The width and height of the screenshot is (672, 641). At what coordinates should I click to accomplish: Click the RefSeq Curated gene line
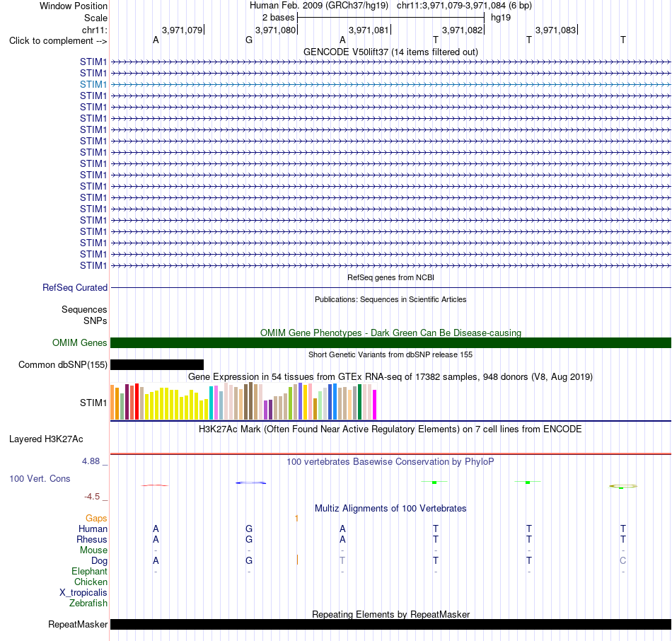390,288
